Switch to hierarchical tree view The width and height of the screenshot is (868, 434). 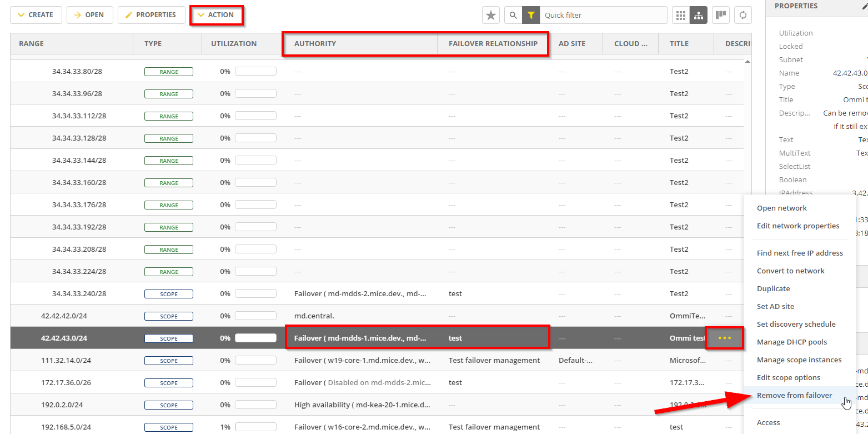coord(698,16)
